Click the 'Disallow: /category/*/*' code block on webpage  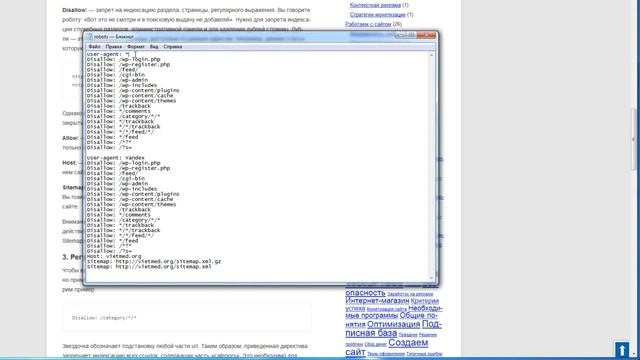[187, 318]
